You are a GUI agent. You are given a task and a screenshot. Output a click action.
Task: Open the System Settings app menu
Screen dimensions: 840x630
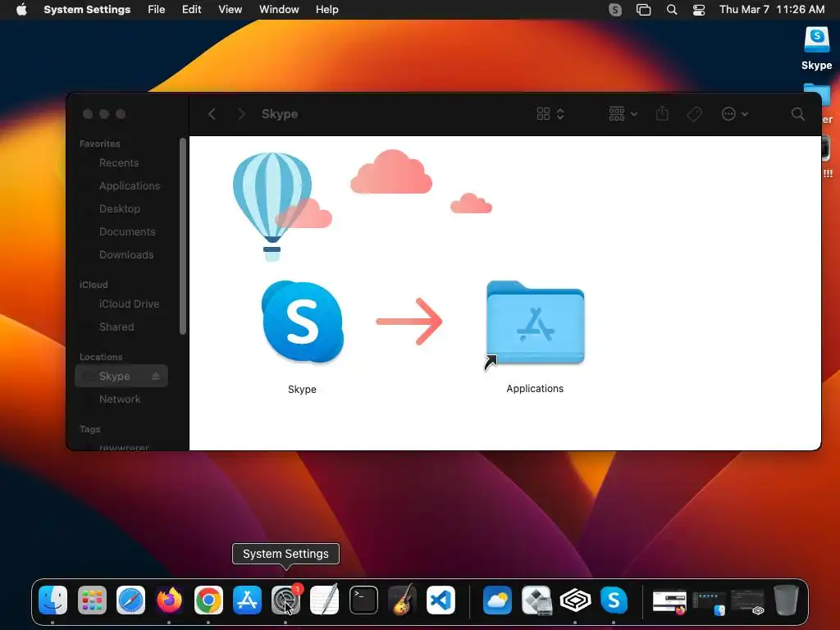click(87, 10)
